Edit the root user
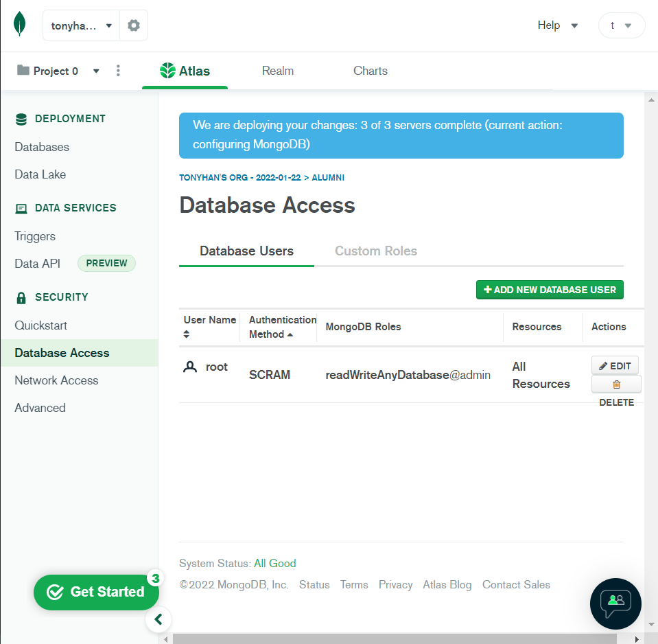658x644 pixels. (615, 366)
